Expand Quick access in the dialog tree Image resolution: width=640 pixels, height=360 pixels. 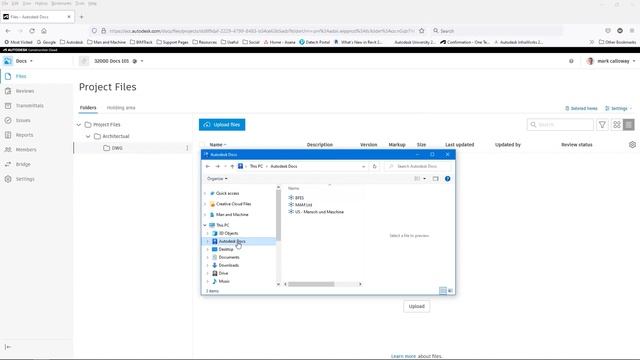[205, 193]
